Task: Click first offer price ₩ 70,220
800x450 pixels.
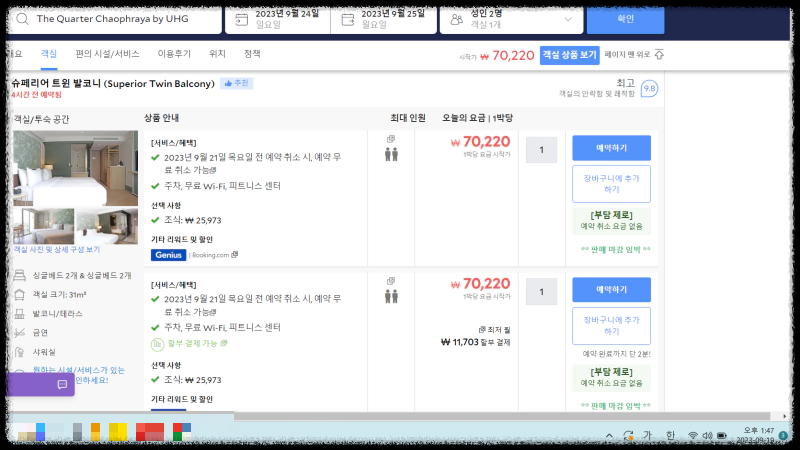Action: pos(481,142)
